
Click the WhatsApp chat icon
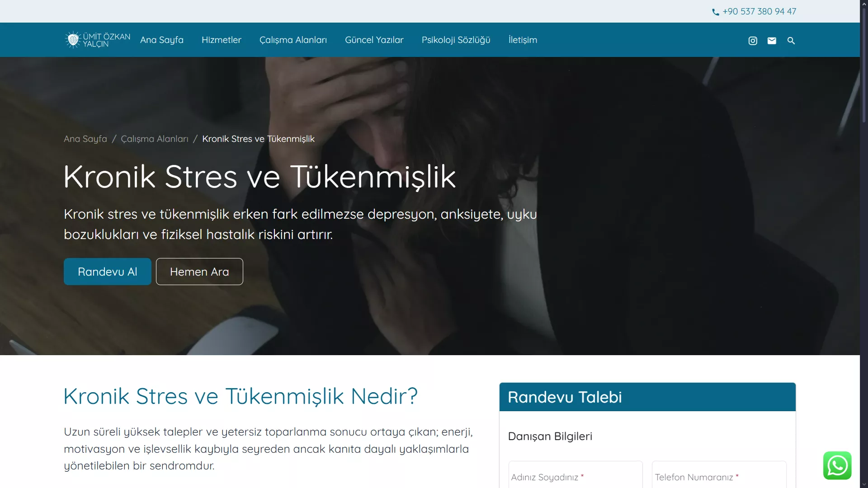837,465
